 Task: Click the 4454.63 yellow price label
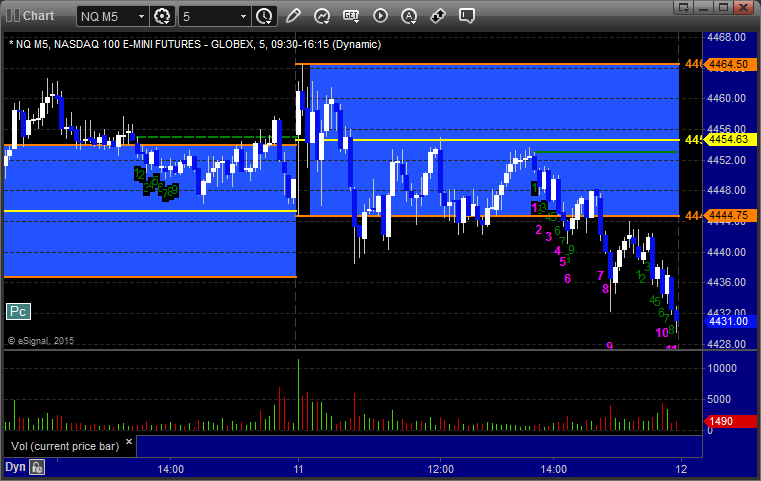click(x=728, y=139)
